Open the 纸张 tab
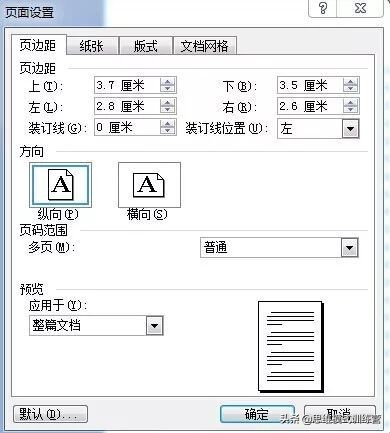390x433 pixels. [92, 46]
